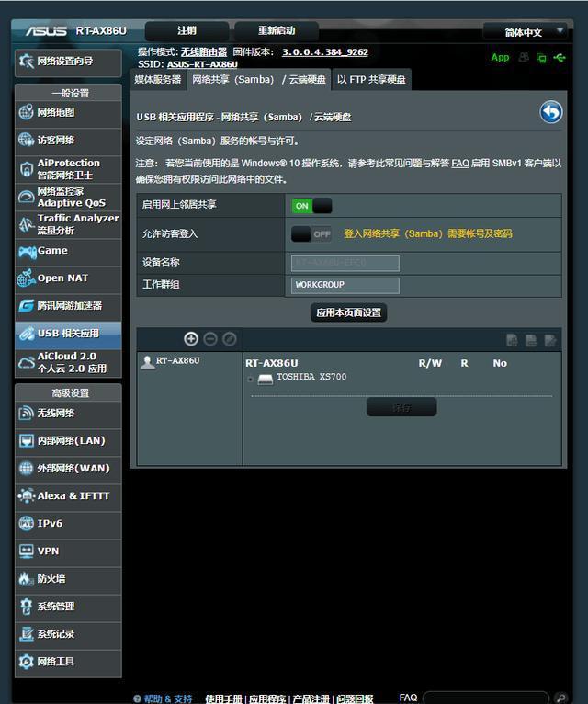Click 使用手册 footer link
This screenshot has width=588, height=704.
coord(223,698)
